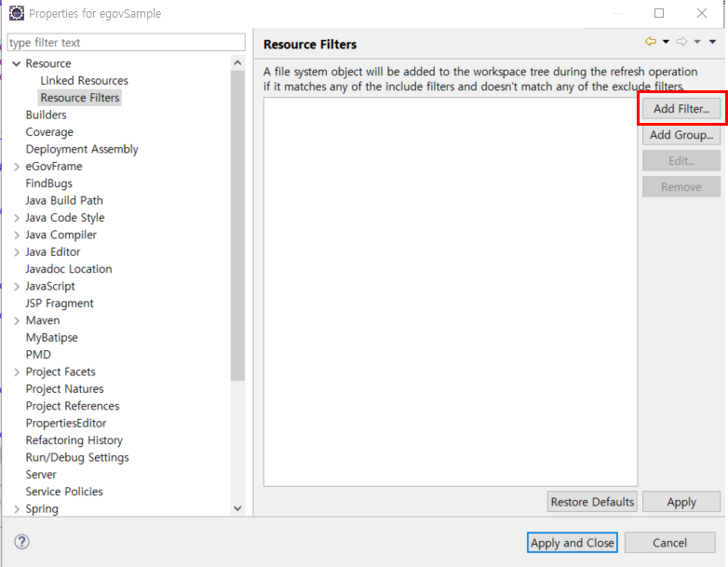Click the back navigation arrow icon
728x567 pixels.
coord(651,42)
